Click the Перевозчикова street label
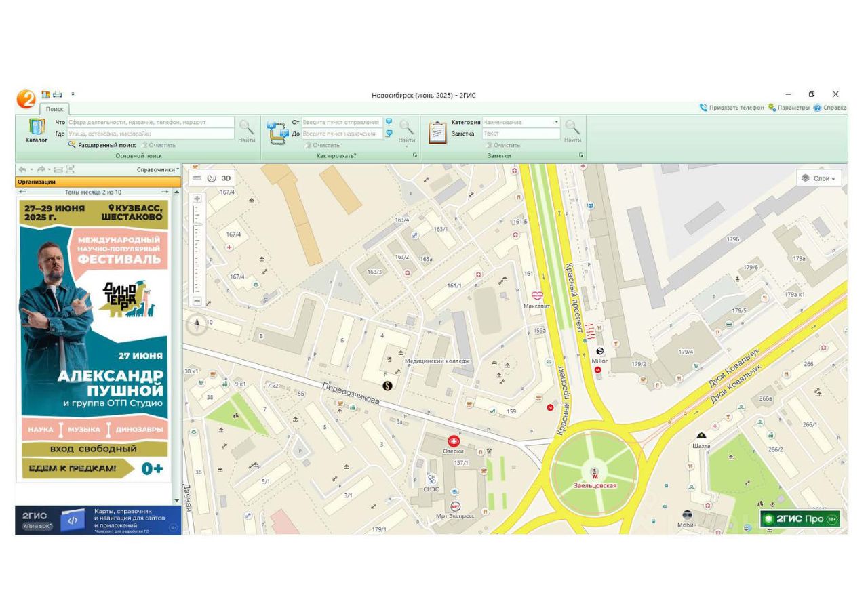Viewport: 868px width, 614px height. [x=350, y=394]
